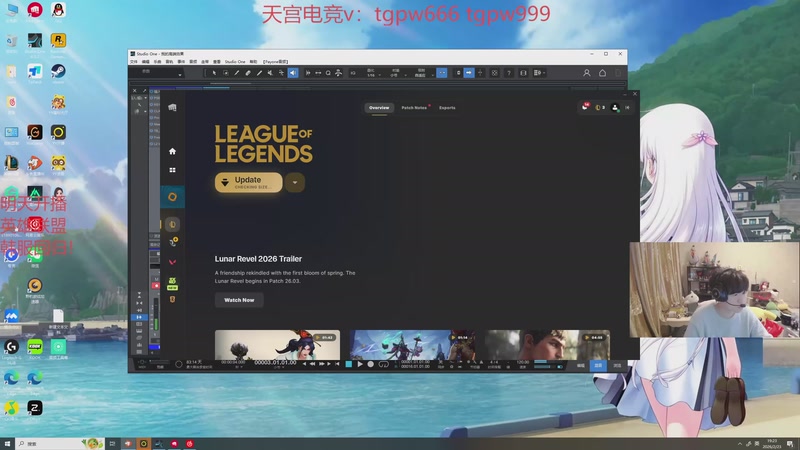Click the taskbar search box
The height and width of the screenshot is (450, 800).
(59, 444)
